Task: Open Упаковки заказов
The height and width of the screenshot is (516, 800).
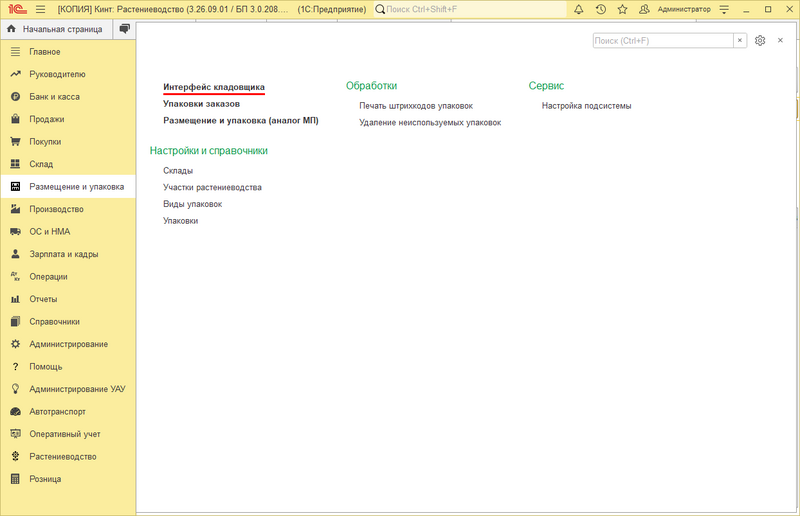Action: pyautogui.click(x=202, y=104)
